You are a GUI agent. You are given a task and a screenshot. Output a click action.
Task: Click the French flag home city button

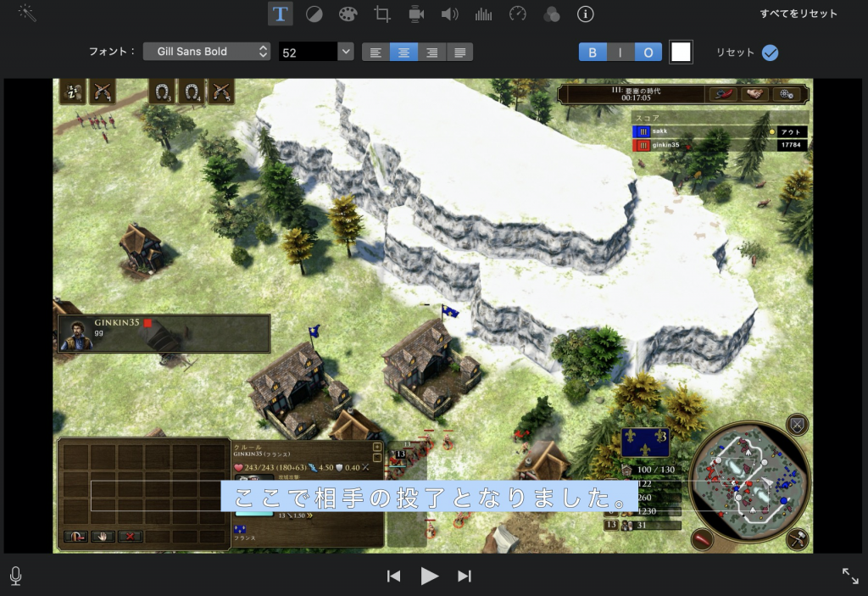[645, 442]
